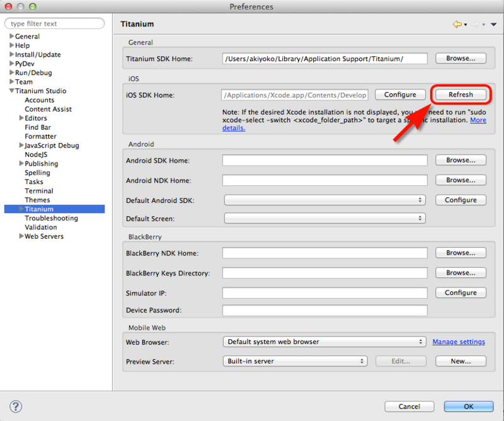Click the iOS Refresh button
This screenshot has width=504, height=421.
click(x=461, y=95)
